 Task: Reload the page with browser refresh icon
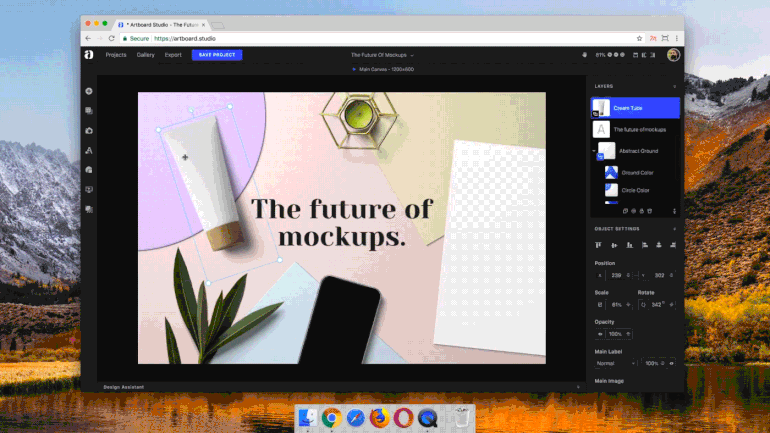pyautogui.click(x=111, y=38)
